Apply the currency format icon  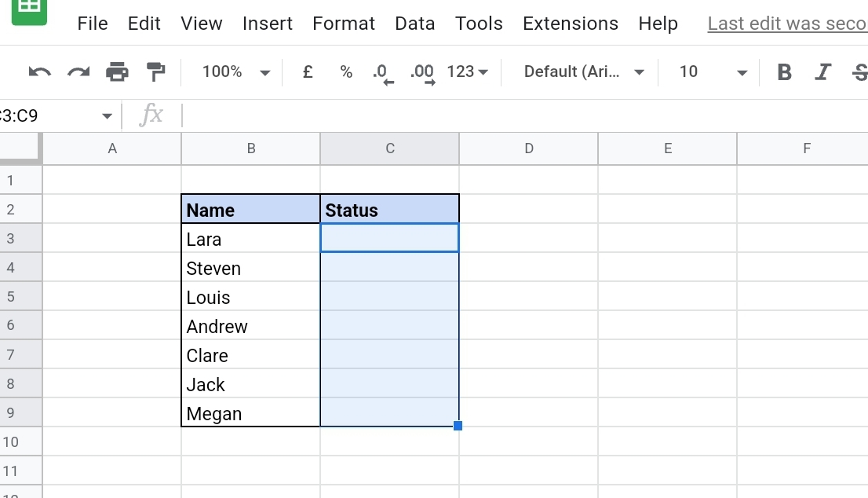tap(307, 71)
